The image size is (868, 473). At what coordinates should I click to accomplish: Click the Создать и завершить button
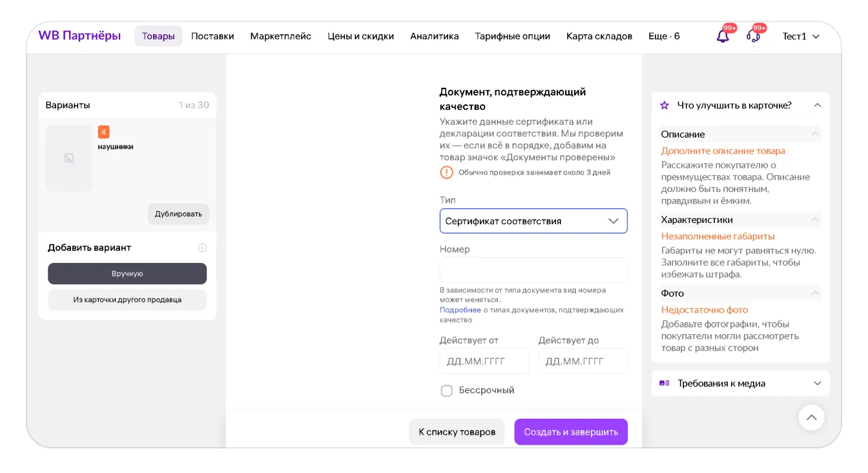[x=571, y=432]
